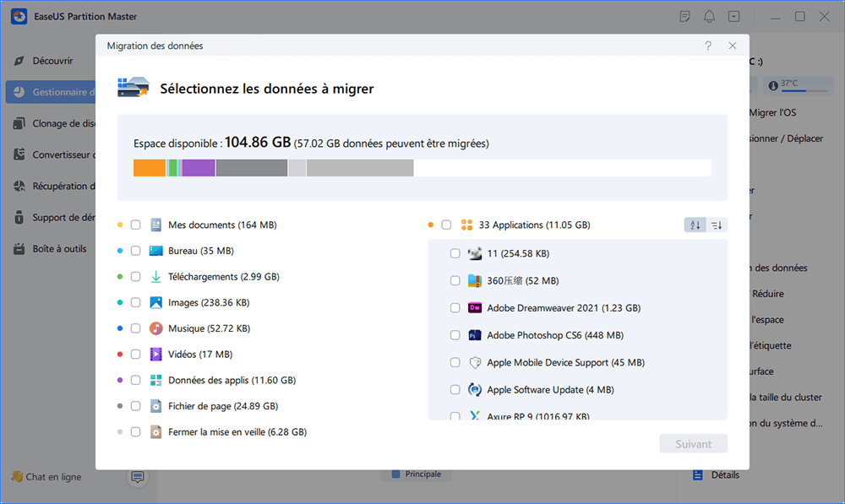This screenshot has width=845, height=504.
Task: Check Apple Mobile Device Support checkbox
Action: click(455, 362)
